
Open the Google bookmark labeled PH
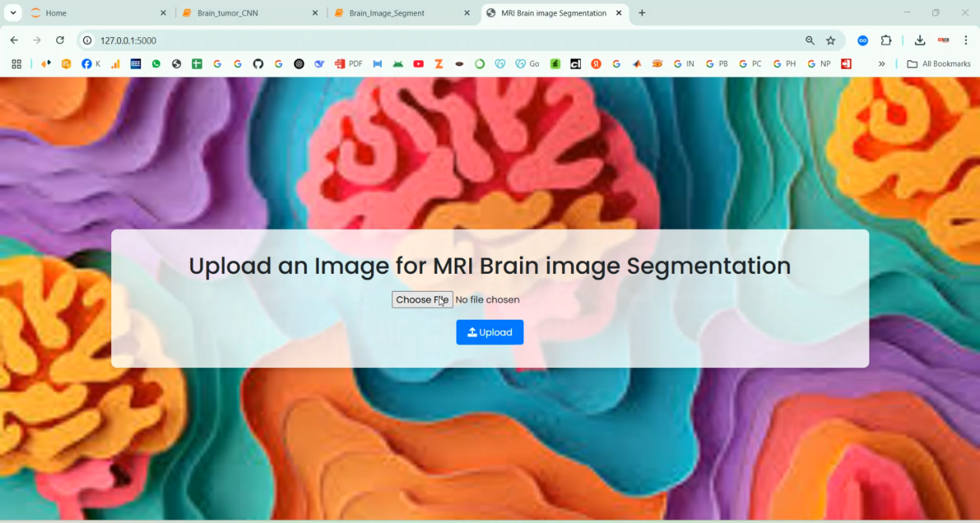click(785, 64)
